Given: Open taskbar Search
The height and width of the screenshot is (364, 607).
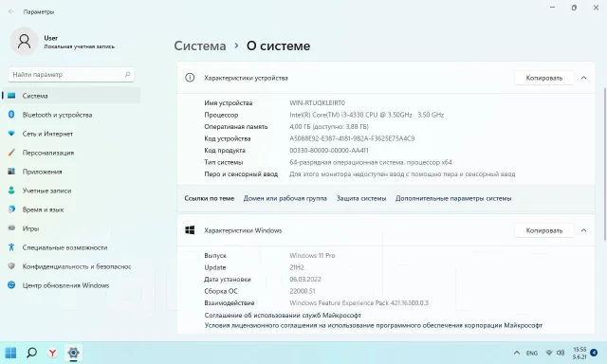Looking at the screenshot, I should [31, 353].
